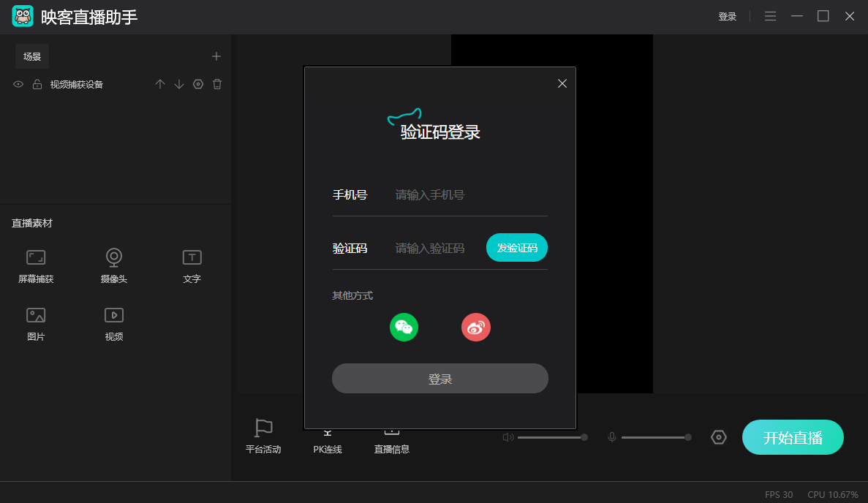Toggle lock on 视频捕获设备 source
Viewport: 868px width, 503px height.
tap(37, 85)
